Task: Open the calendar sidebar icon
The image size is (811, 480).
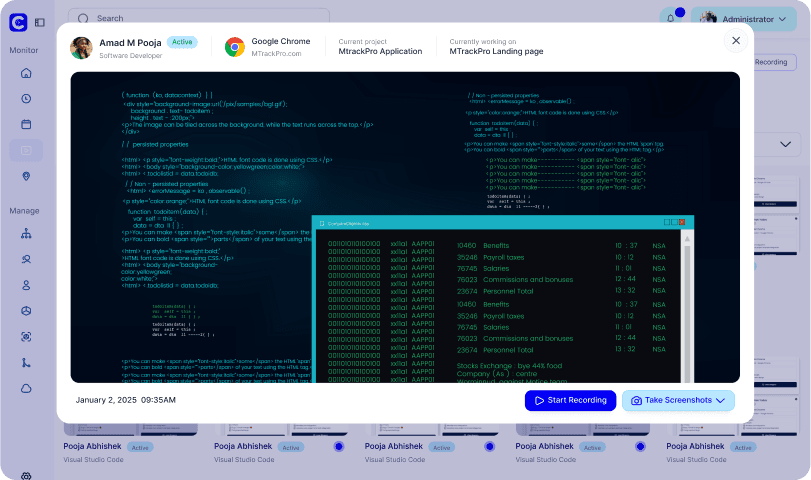Action: coord(26,125)
